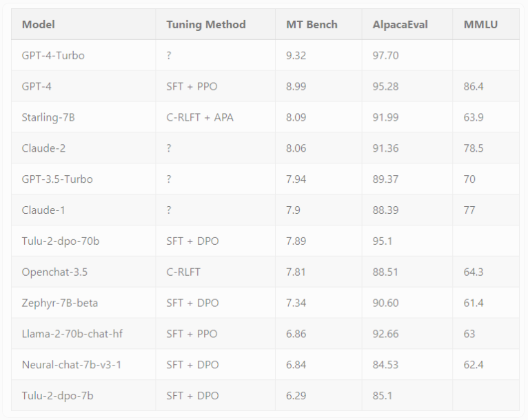Click the Model column header
The width and height of the screenshot is (528, 420).
point(39,25)
